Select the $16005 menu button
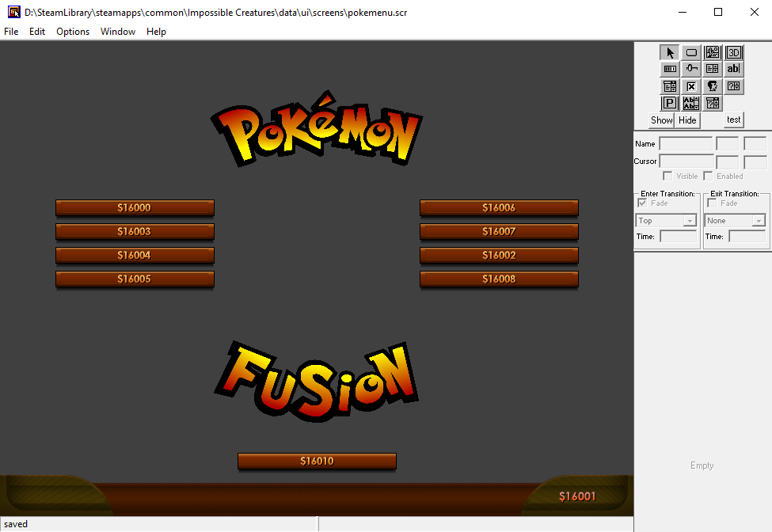Image resolution: width=772 pixels, height=532 pixels. (135, 279)
